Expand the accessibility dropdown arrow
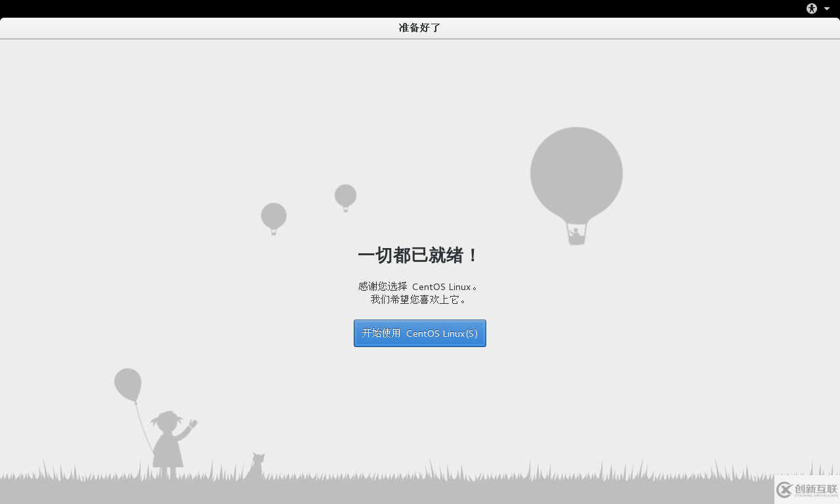 pos(827,9)
